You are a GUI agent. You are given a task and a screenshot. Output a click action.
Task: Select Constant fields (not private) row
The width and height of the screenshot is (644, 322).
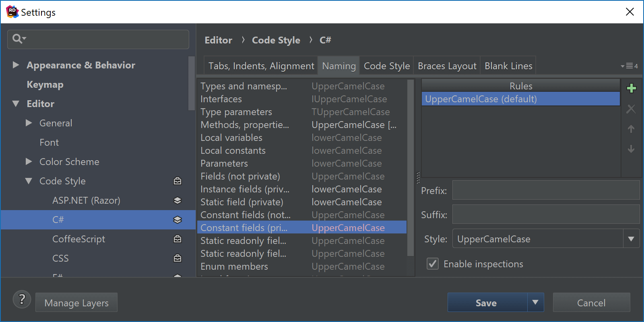point(302,215)
